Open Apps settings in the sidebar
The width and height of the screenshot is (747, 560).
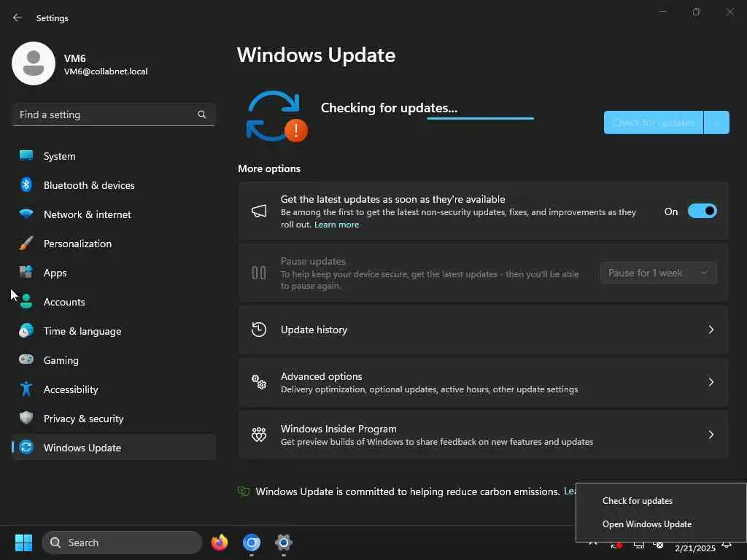pyautogui.click(x=113, y=273)
